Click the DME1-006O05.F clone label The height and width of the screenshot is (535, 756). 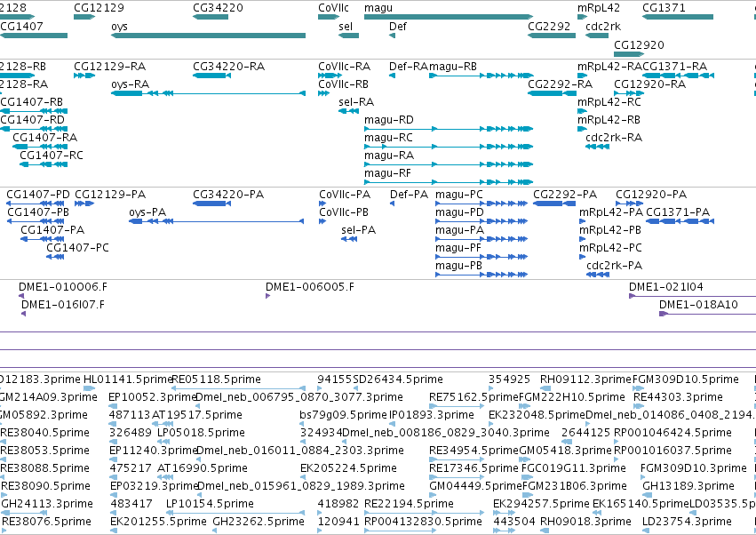coord(309,287)
